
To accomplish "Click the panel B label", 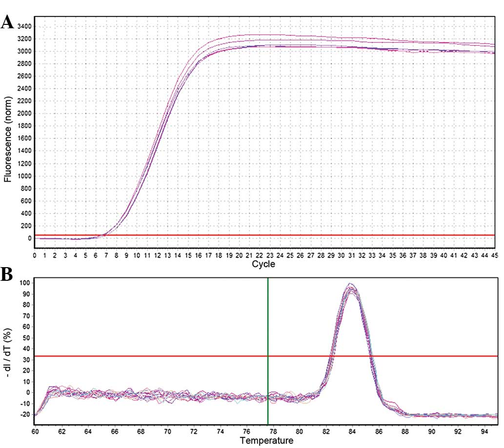I will [x=7, y=275].
